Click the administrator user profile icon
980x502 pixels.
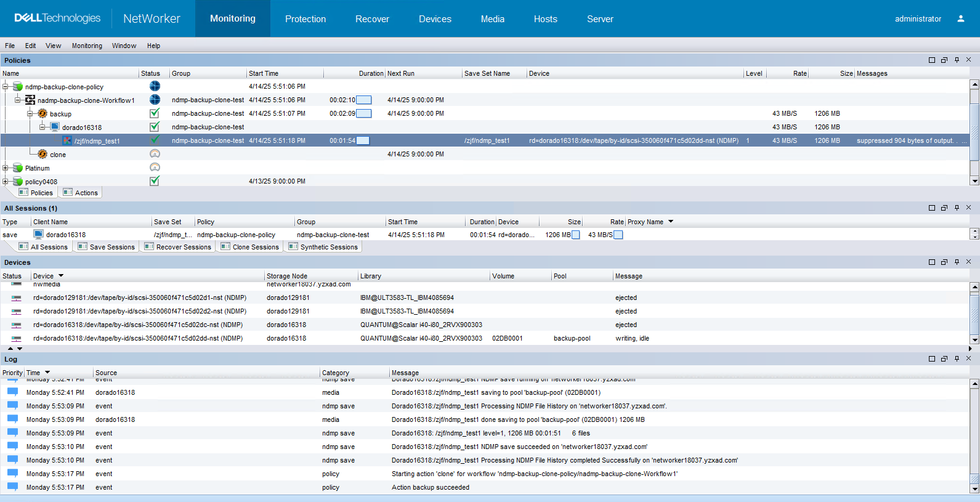pos(960,18)
